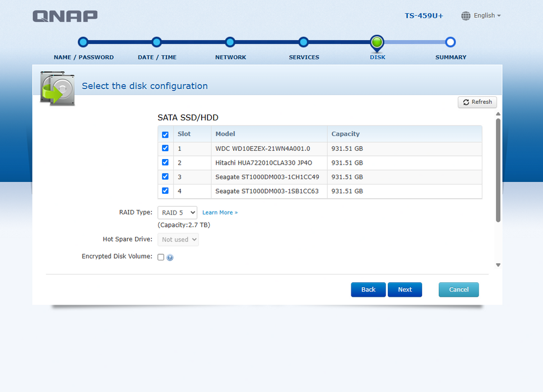Uncheck the slot 2 Hitachi disk checkbox

[x=165, y=162]
